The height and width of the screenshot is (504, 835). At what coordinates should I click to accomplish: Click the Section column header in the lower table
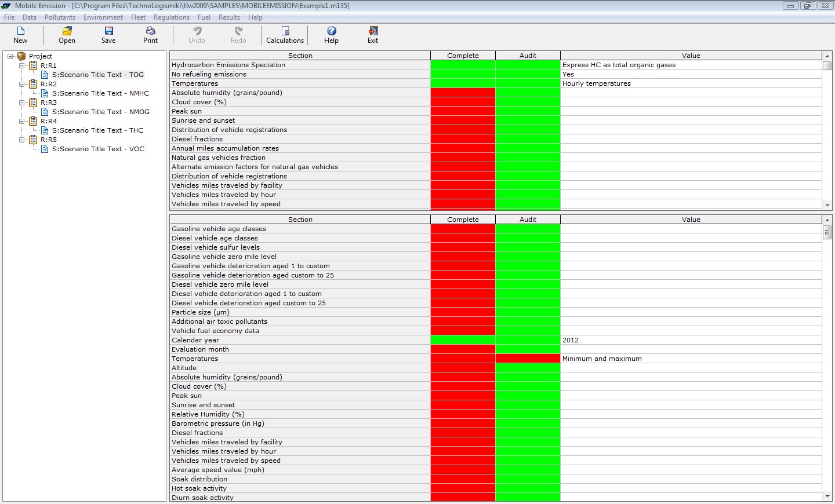click(x=300, y=220)
